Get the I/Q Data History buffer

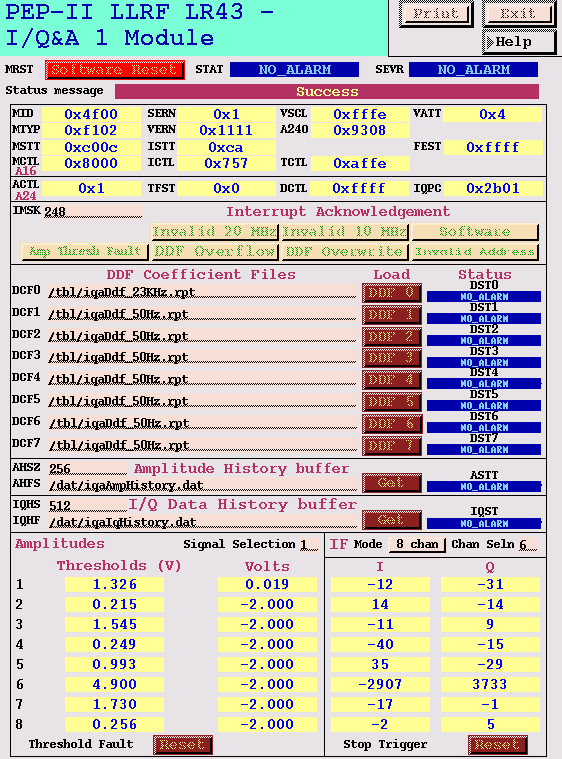click(392, 520)
